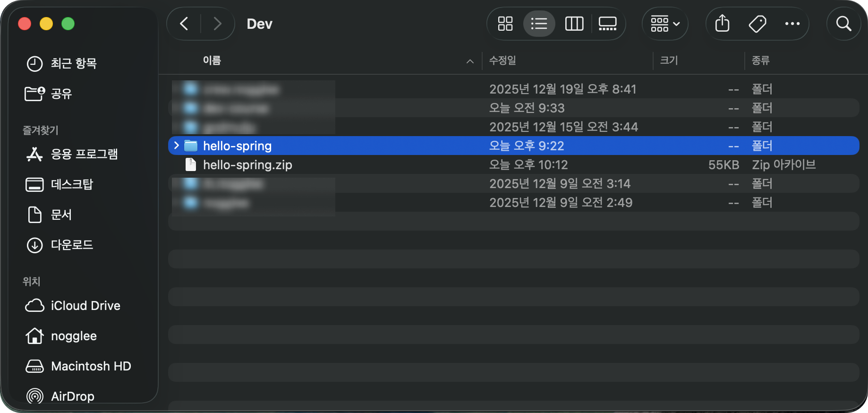The width and height of the screenshot is (868, 413).
Task: Switch to icon view
Action: pos(504,24)
